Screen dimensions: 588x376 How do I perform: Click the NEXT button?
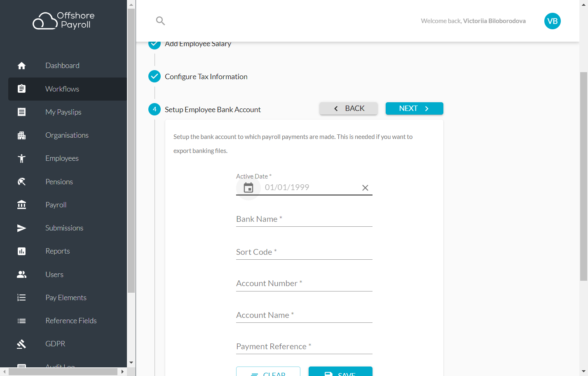[x=414, y=108]
